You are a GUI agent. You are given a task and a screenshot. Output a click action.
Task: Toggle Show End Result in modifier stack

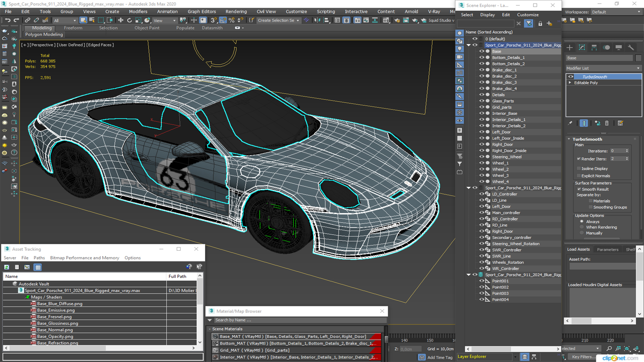coord(584,123)
